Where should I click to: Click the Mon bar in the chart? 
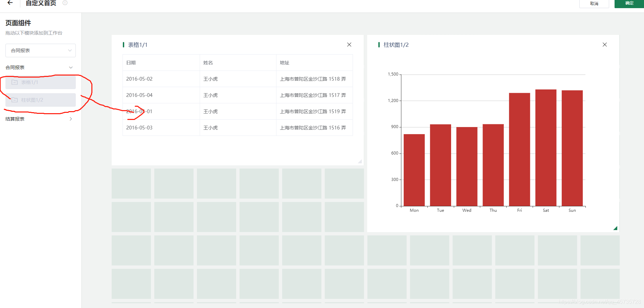[x=414, y=170]
